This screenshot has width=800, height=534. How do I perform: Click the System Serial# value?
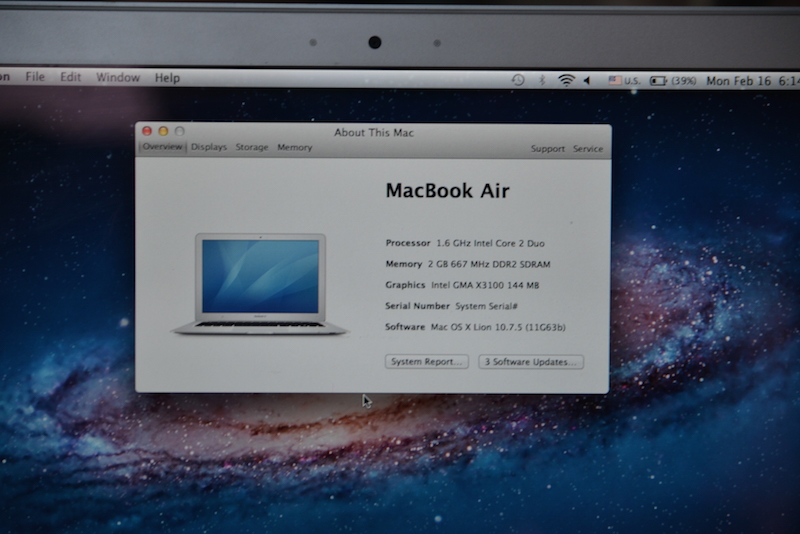coord(486,306)
